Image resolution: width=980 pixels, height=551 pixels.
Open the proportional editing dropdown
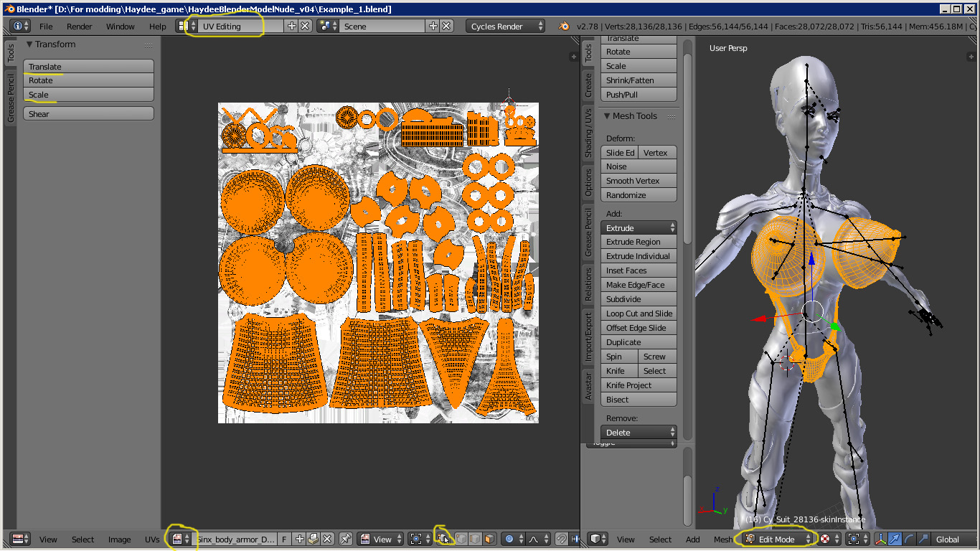coord(512,539)
